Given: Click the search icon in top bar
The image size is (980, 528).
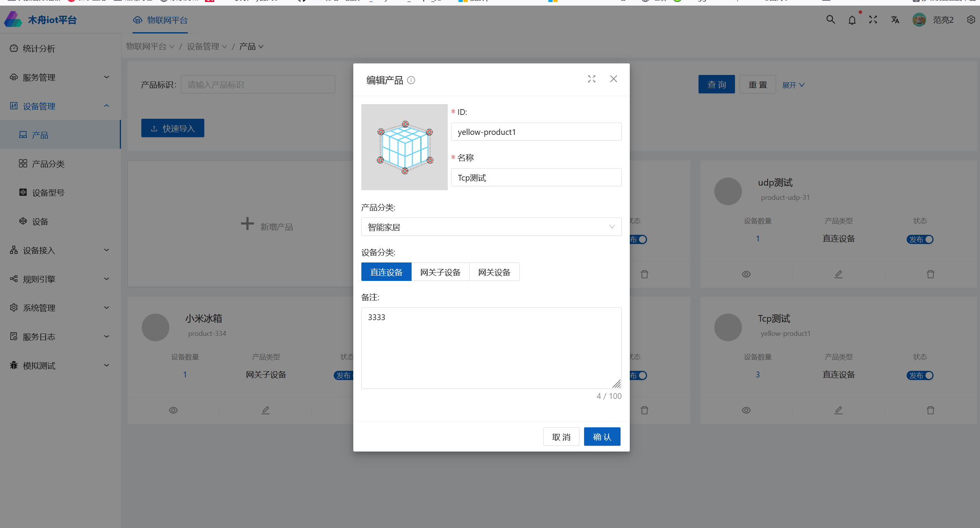Looking at the screenshot, I should (831, 20).
